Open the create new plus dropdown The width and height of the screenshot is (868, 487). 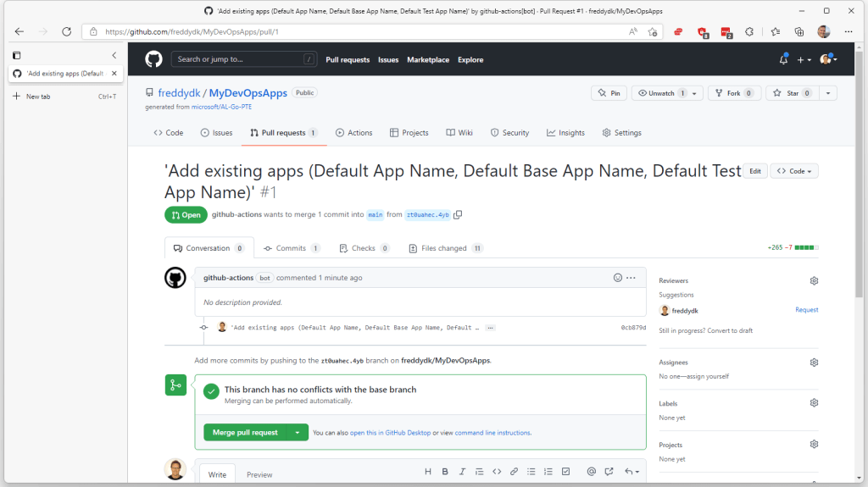[804, 59]
